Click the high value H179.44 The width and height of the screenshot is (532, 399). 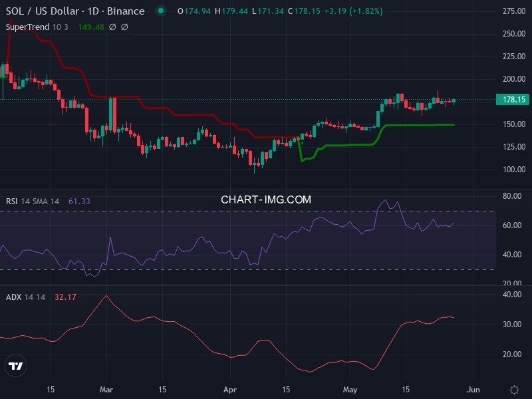[x=231, y=11]
